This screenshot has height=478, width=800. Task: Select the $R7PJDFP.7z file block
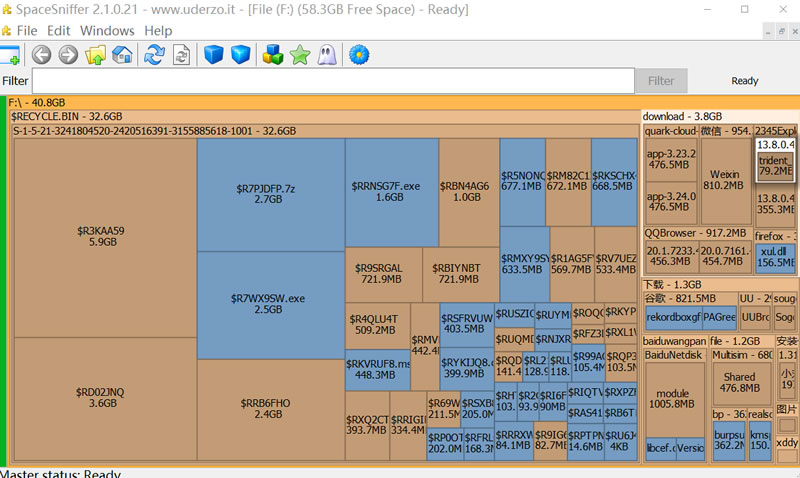tap(270, 193)
